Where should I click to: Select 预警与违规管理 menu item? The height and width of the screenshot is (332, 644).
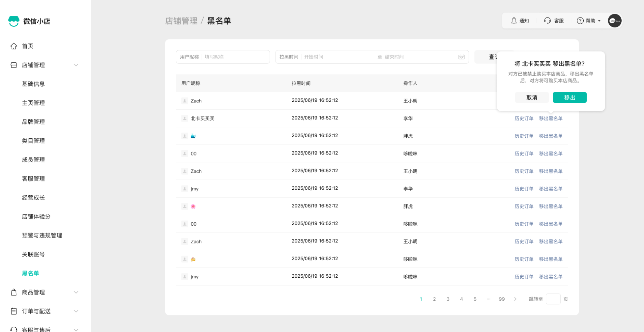pyautogui.click(x=42, y=235)
